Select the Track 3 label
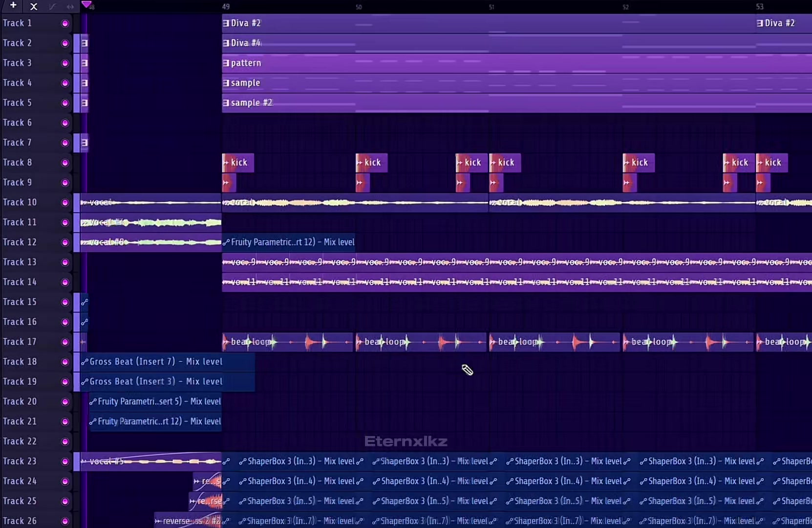 pos(18,63)
